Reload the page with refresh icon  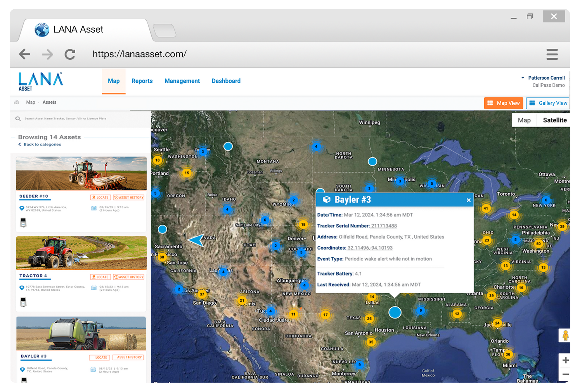[70, 54]
